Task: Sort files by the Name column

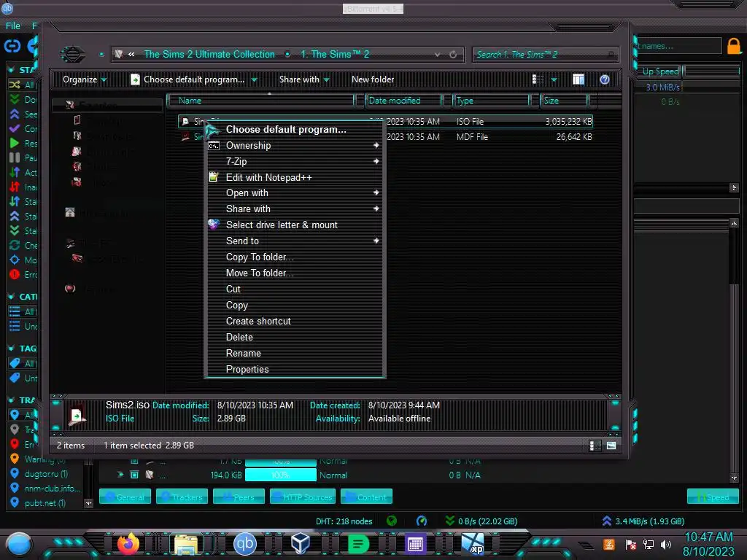Action: click(x=261, y=101)
